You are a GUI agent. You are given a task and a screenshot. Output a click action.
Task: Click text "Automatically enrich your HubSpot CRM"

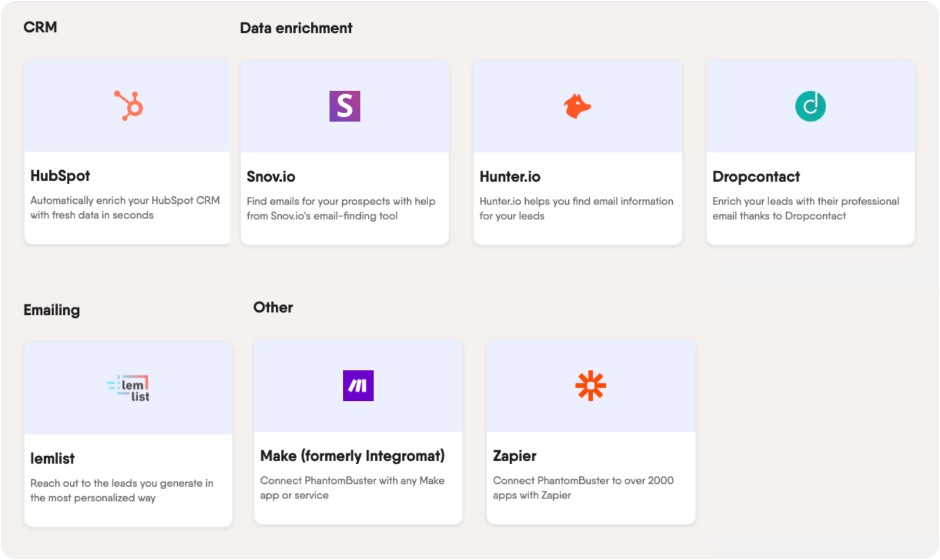pyautogui.click(x=125, y=200)
